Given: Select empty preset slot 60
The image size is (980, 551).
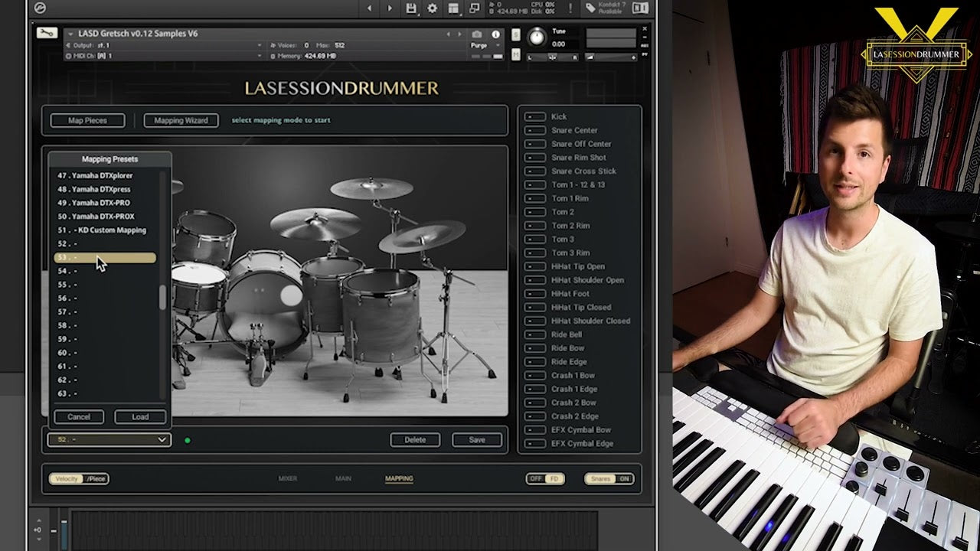Looking at the screenshot, I should coord(106,353).
